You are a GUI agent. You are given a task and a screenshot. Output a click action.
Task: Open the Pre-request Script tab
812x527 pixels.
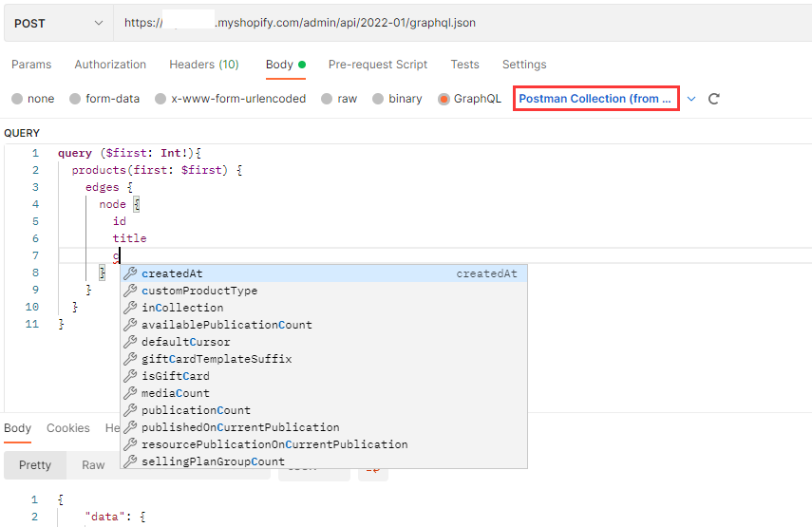(x=377, y=65)
